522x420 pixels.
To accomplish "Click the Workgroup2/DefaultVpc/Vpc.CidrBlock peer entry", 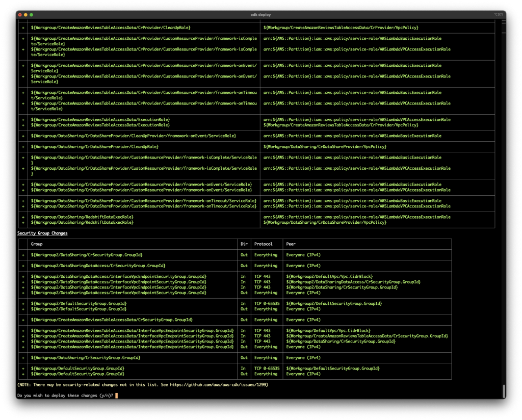I will pos(330,276).
